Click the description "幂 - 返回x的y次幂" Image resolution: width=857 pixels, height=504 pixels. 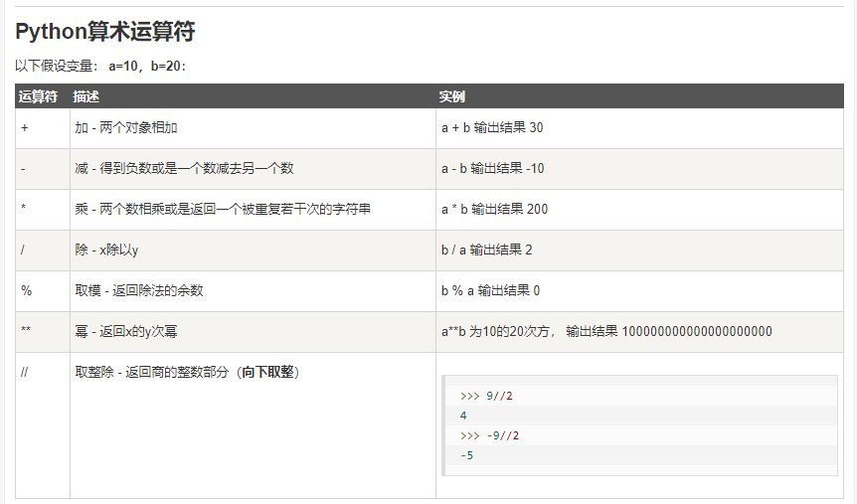(126, 331)
